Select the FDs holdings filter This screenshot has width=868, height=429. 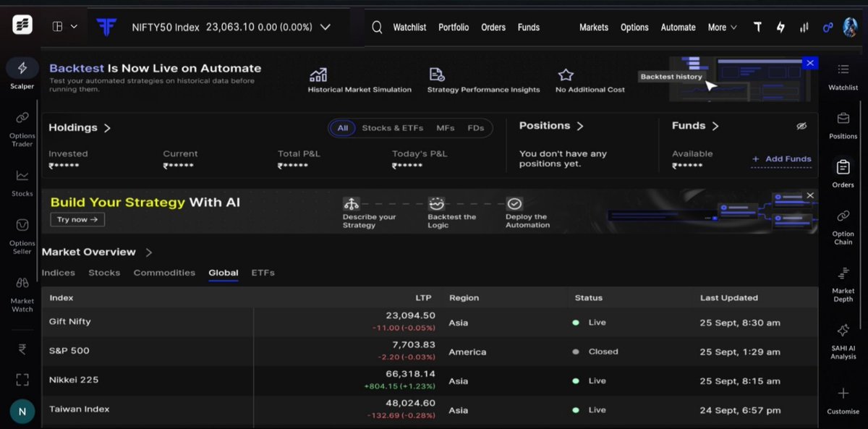(x=475, y=128)
